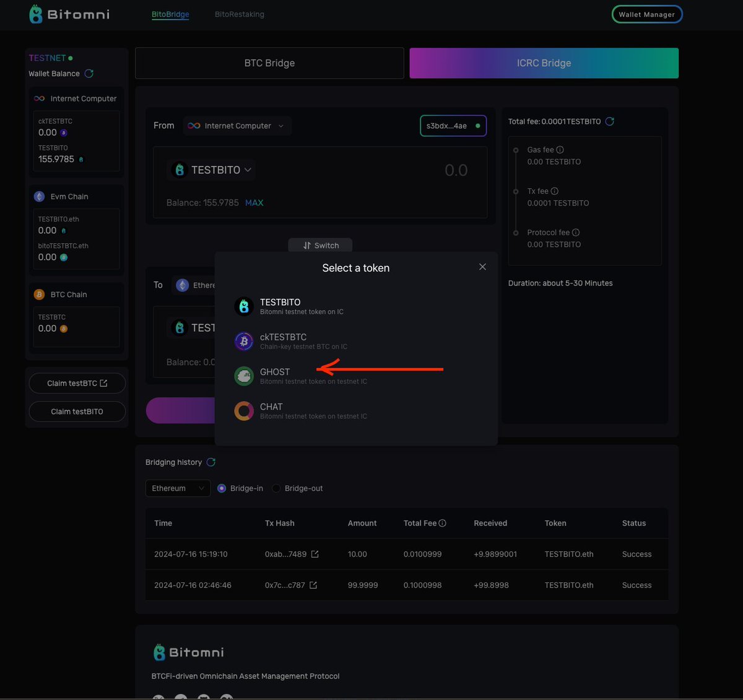Click the Status column header
Screen dimensions: 743x700
(x=634, y=523)
